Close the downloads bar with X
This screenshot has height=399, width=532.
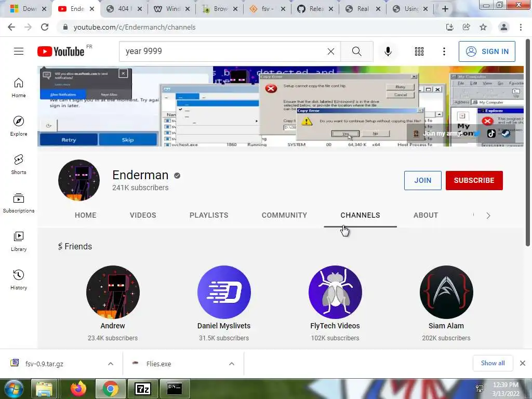pyautogui.click(x=523, y=363)
